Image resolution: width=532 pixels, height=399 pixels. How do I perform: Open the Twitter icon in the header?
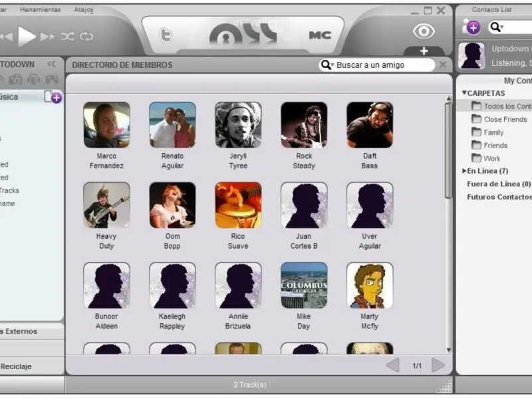pyautogui.click(x=166, y=35)
